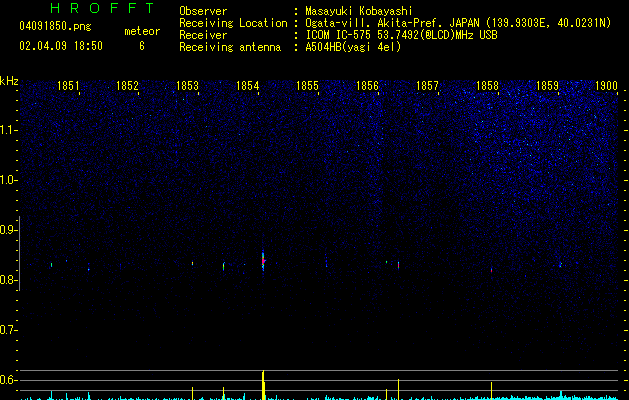This screenshot has width=629, height=400.
Task: Click the 1.1 kHz axis label
Action: coord(8,130)
